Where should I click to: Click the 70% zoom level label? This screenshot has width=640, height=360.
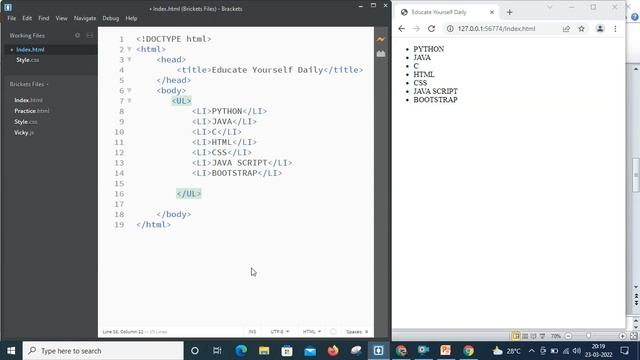click(556, 336)
